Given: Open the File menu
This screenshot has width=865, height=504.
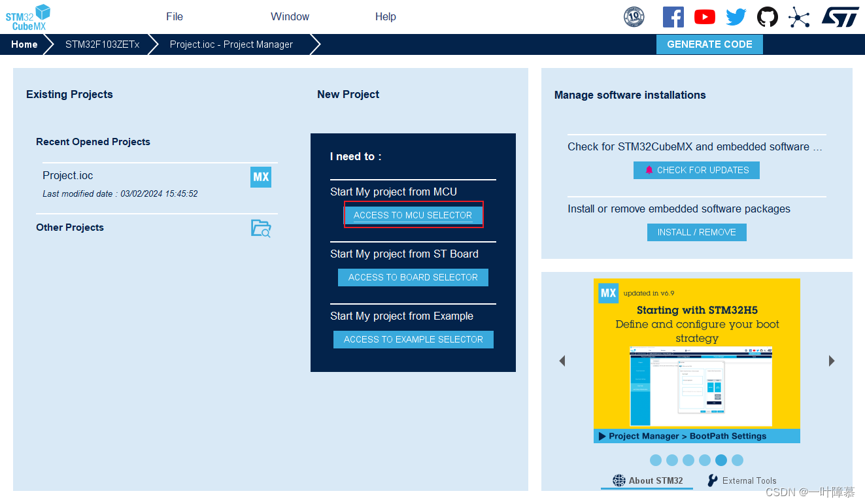Looking at the screenshot, I should (x=175, y=17).
